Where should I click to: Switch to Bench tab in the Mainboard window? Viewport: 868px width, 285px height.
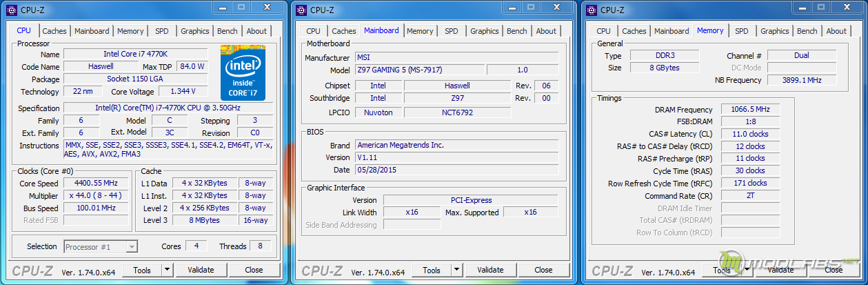pyautogui.click(x=517, y=31)
